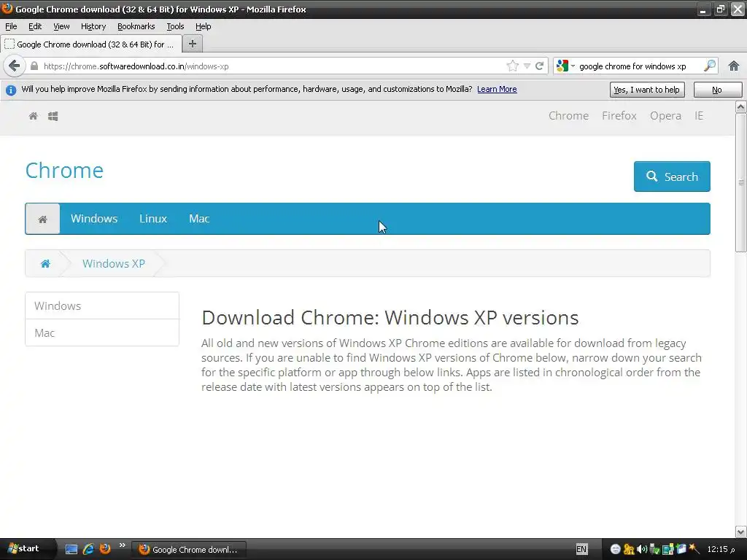This screenshot has width=747, height=560.
Task: Click the large Chrome site title
Action: point(64,171)
